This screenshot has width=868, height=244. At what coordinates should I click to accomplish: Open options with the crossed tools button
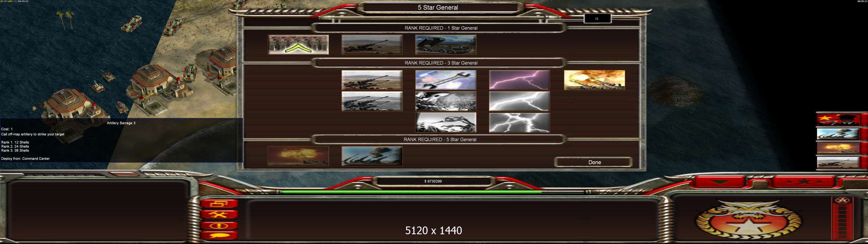point(219,214)
